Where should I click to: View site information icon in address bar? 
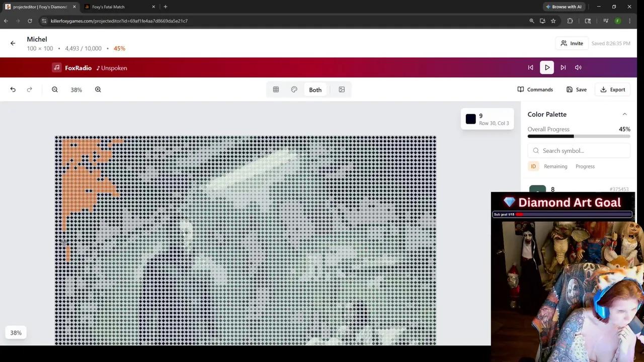tap(44, 21)
